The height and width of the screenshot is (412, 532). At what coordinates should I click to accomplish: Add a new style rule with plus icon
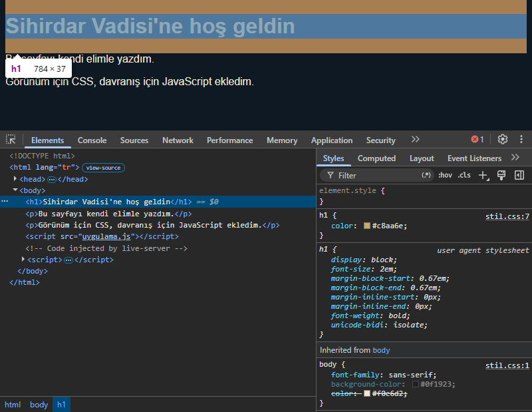(483, 175)
